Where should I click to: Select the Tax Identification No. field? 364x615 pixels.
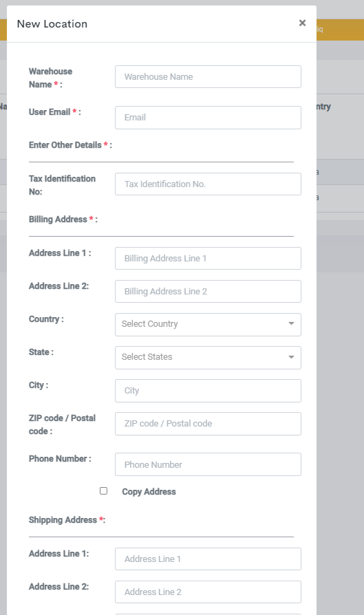point(208,184)
